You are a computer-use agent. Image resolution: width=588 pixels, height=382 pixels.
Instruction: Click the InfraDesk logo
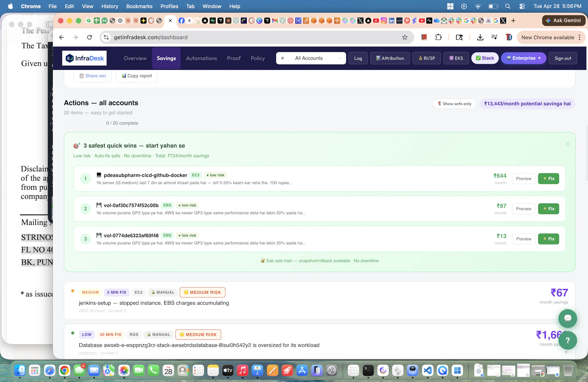pyautogui.click(x=84, y=58)
